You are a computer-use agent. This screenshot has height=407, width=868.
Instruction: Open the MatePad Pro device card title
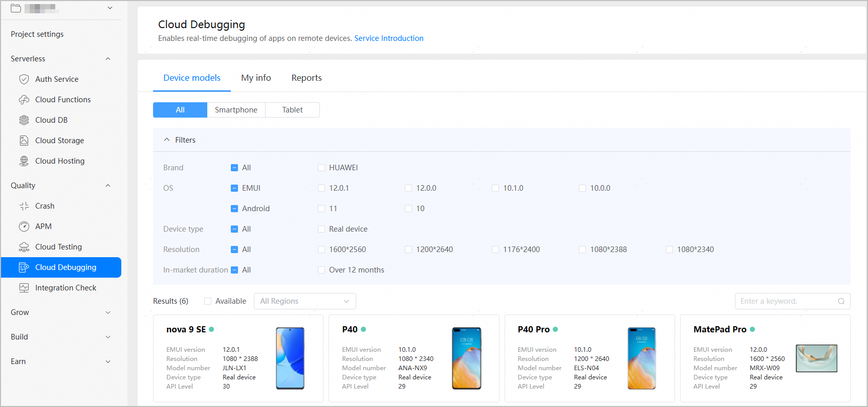(720, 329)
